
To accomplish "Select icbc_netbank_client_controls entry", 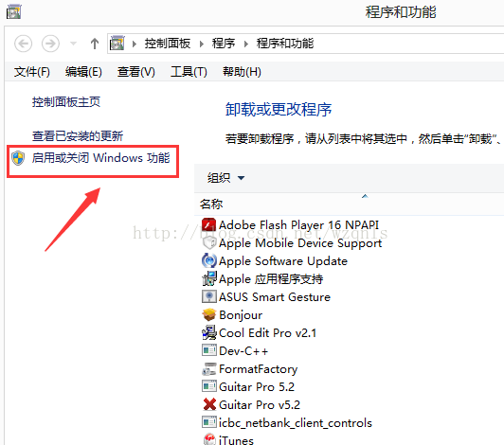I will [x=296, y=423].
